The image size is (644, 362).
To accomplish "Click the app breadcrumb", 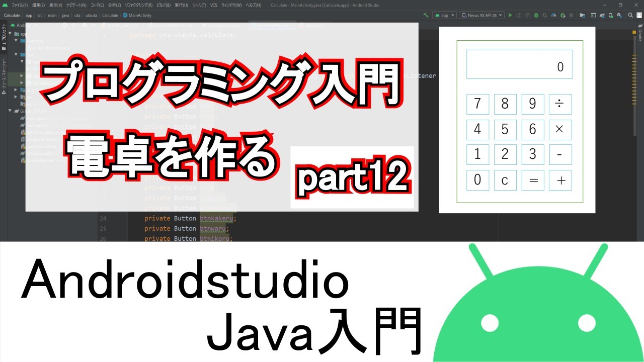I will pyautogui.click(x=29, y=15).
